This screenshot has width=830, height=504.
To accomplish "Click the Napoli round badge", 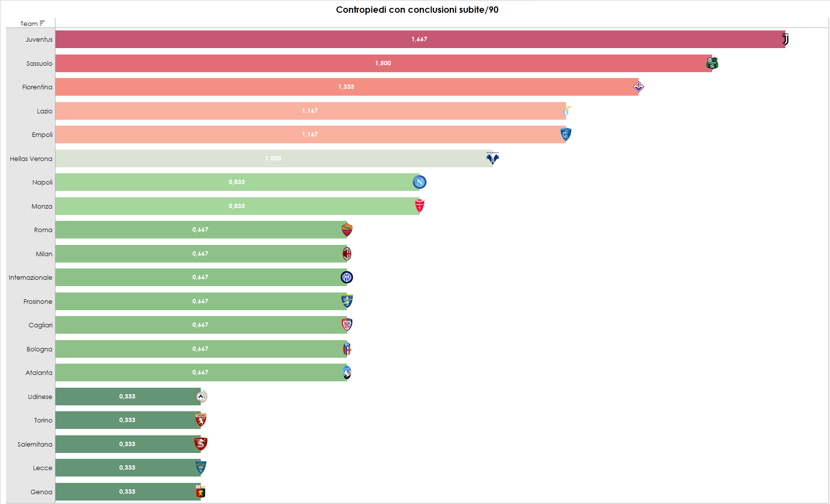I will (420, 182).
